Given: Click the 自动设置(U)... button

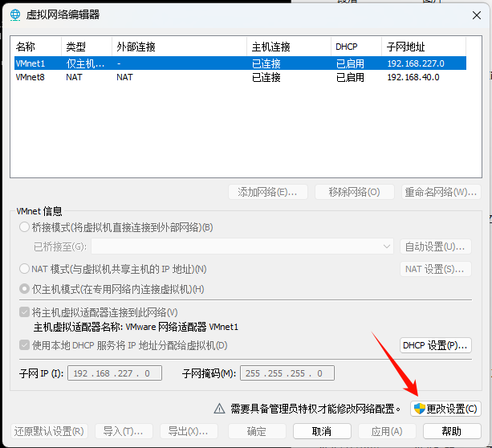Looking at the screenshot, I should click(436, 246).
